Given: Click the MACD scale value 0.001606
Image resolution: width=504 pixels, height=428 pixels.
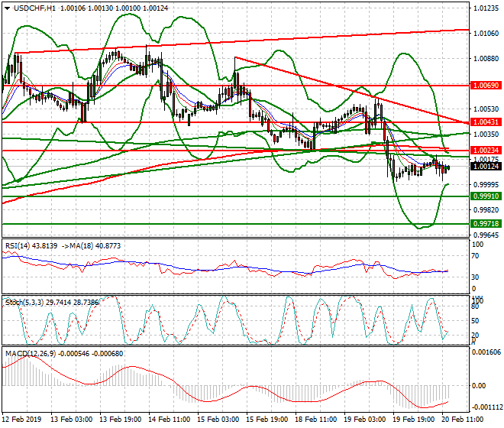Looking at the screenshot, I should click(x=486, y=352).
